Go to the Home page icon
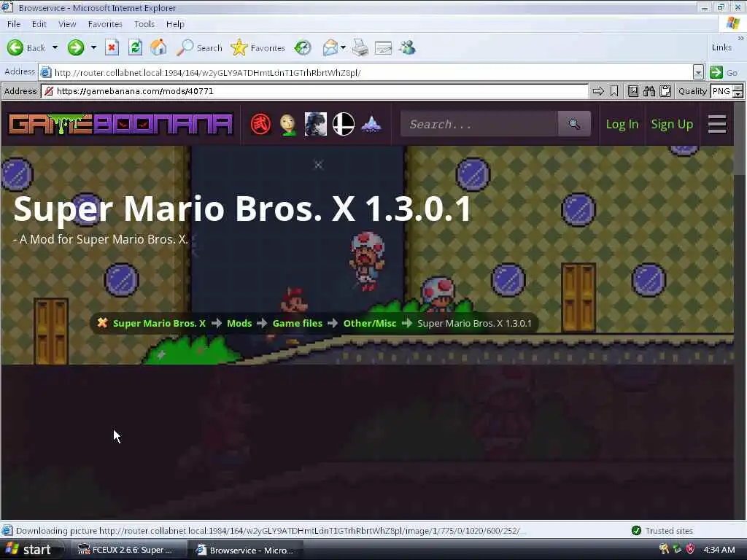The height and width of the screenshot is (560, 747). coord(158,47)
